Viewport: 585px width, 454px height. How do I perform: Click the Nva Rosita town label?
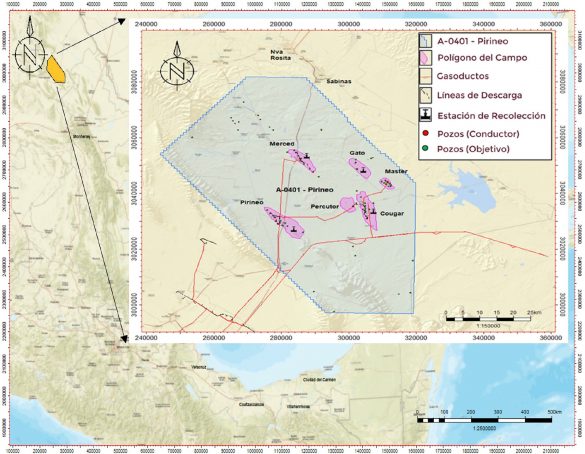point(281,56)
